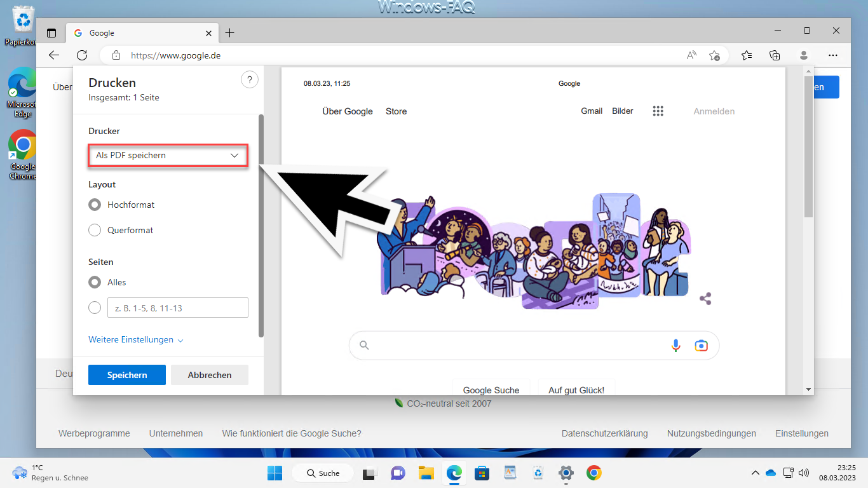Click the address bar URL

[176, 55]
